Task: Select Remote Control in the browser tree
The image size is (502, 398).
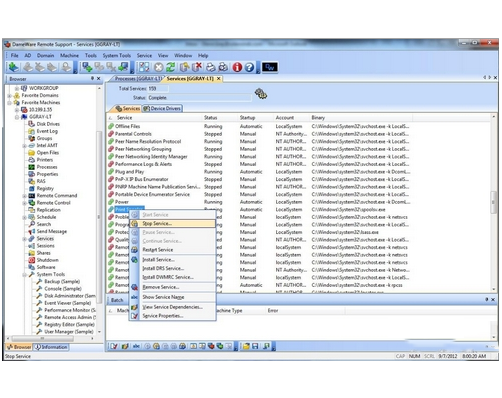Action: click(x=53, y=203)
